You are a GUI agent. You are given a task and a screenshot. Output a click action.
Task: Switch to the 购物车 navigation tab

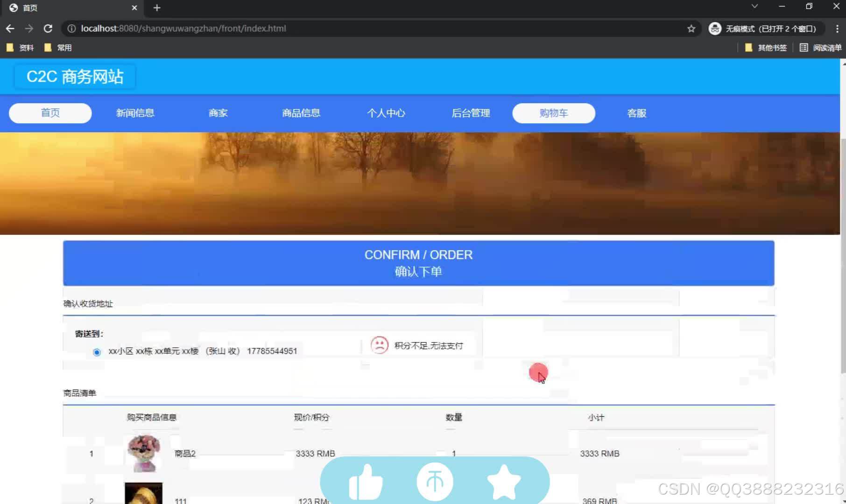click(x=553, y=113)
